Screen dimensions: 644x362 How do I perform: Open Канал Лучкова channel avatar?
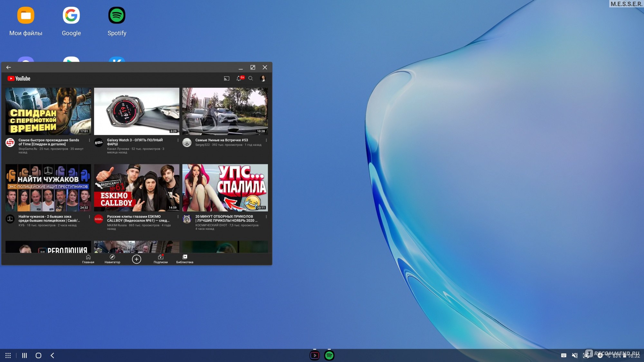point(99,142)
